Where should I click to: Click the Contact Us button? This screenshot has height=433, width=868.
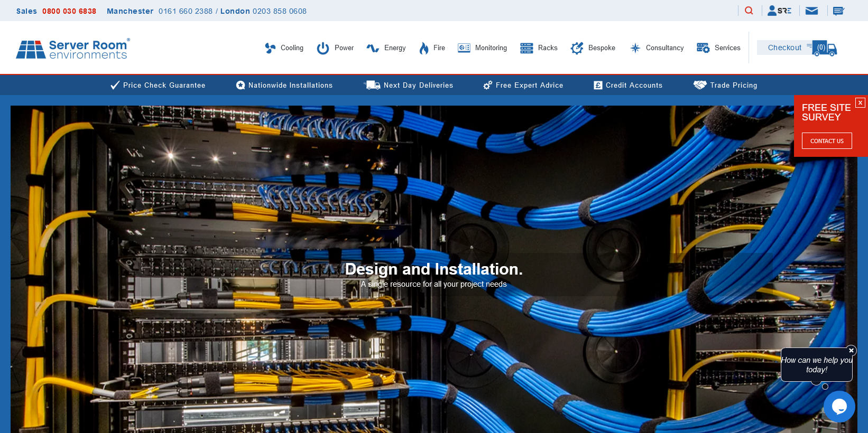826,141
